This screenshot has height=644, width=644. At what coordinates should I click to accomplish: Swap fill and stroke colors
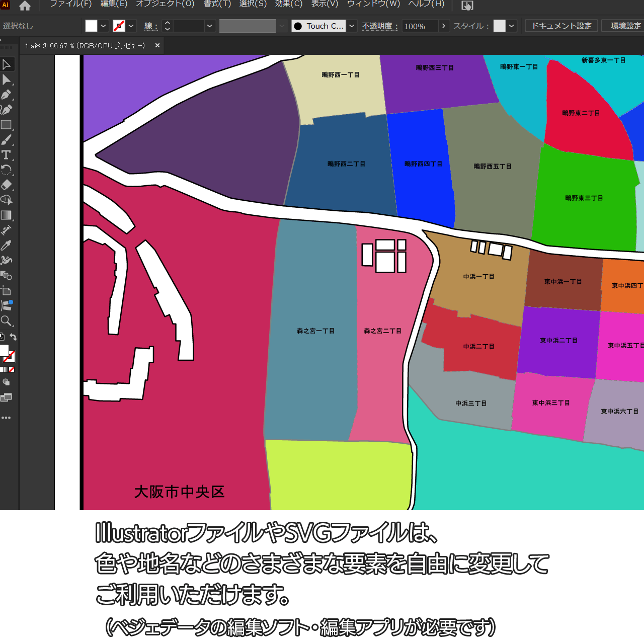[x=14, y=337]
